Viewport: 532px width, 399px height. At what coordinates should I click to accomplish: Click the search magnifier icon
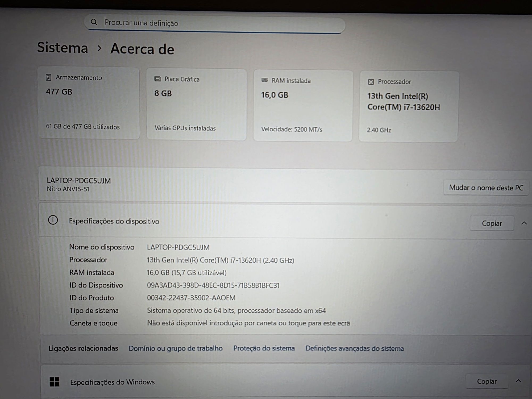94,22
